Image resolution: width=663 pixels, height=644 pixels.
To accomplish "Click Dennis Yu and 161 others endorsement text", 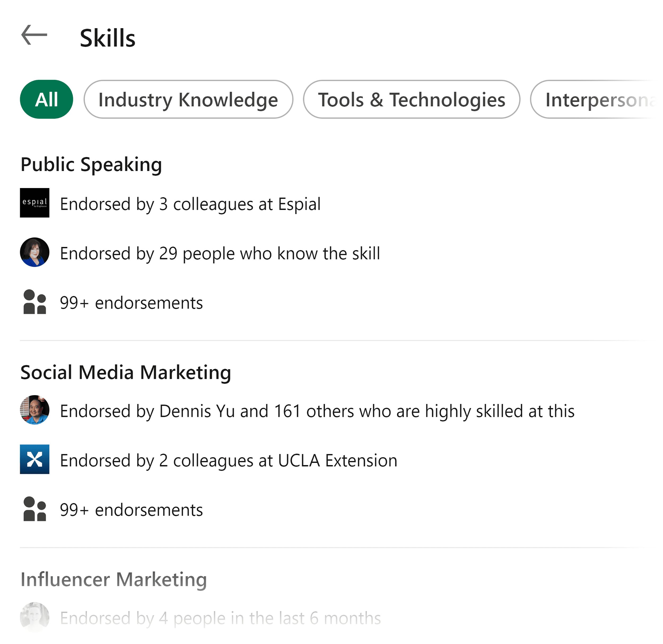I will coord(317,411).
